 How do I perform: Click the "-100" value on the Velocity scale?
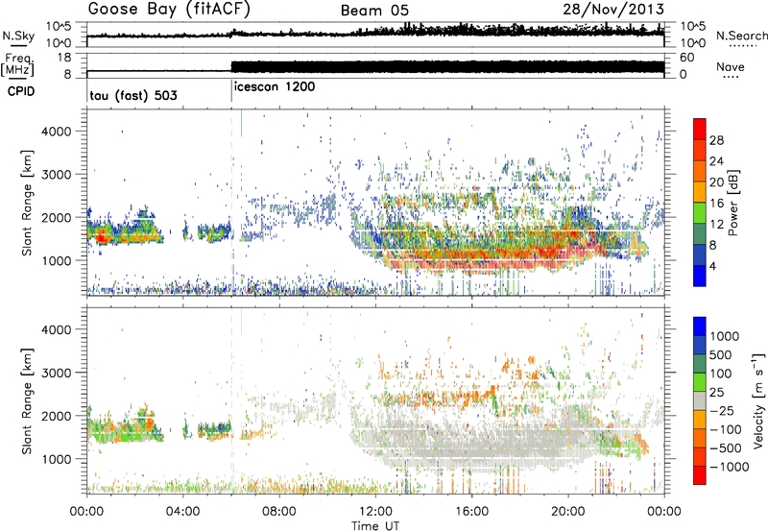pyautogui.click(x=725, y=429)
